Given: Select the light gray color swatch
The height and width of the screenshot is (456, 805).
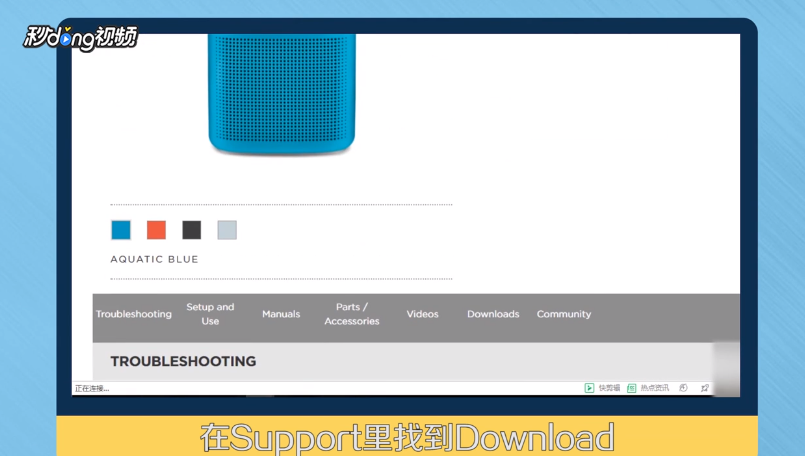Looking at the screenshot, I should [x=227, y=230].
